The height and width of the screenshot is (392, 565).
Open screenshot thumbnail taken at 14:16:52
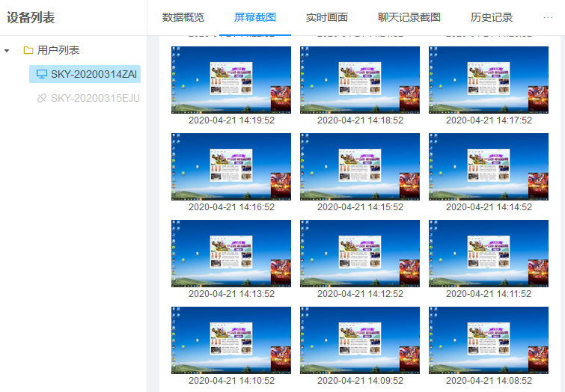pyautogui.click(x=231, y=167)
